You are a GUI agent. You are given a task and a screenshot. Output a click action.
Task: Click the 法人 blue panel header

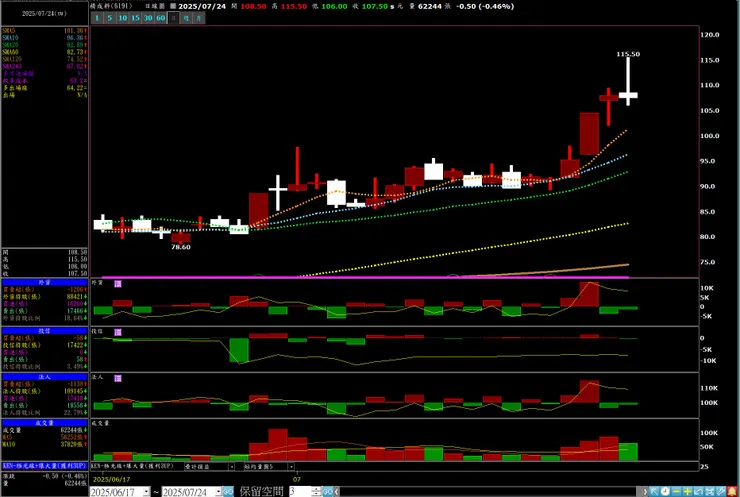click(45, 377)
